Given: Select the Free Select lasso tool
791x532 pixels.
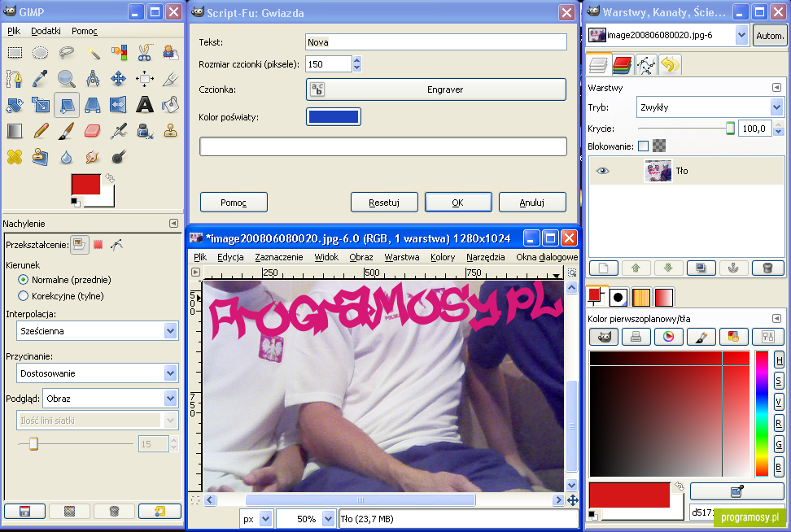Looking at the screenshot, I should tap(67, 52).
